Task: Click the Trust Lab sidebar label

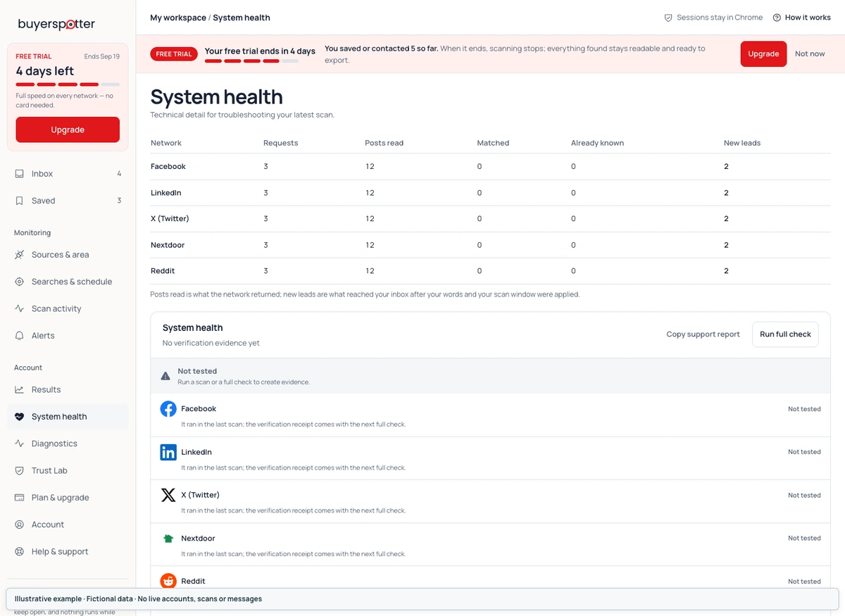Action: 49,470
